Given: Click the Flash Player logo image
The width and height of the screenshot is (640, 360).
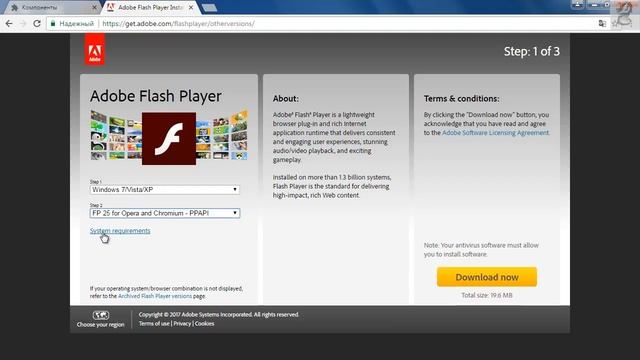Looking at the screenshot, I should 169,139.
